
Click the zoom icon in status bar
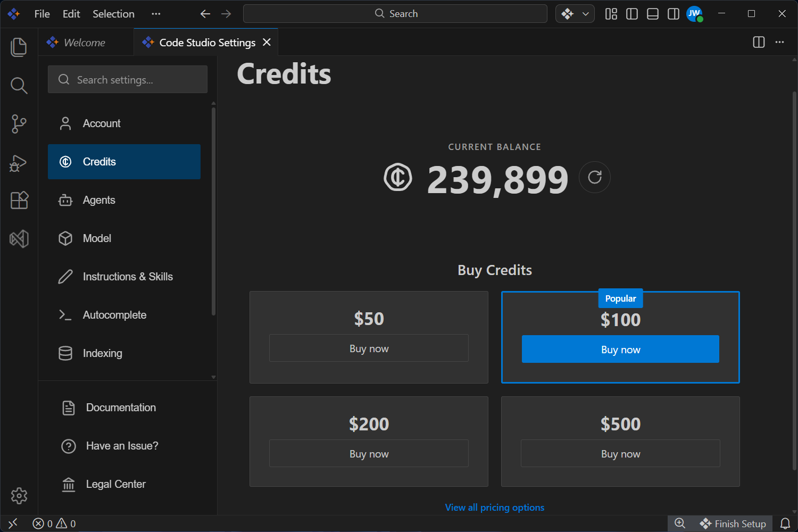click(x=680, y=523)
